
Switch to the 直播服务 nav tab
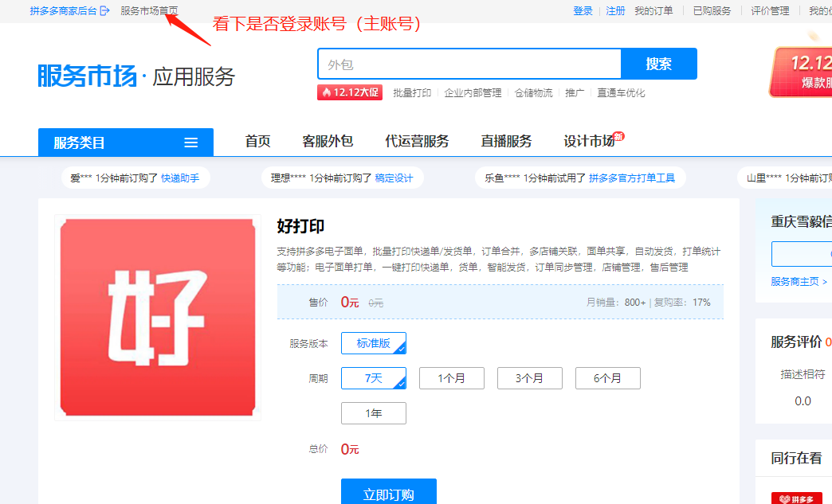coord(506,141)
